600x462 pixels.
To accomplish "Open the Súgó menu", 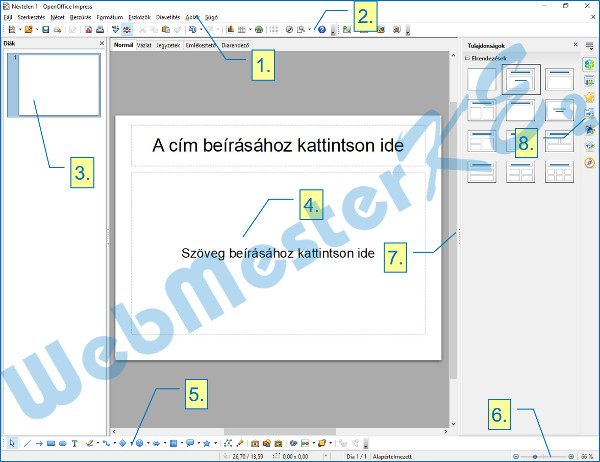I will (211, 17).
